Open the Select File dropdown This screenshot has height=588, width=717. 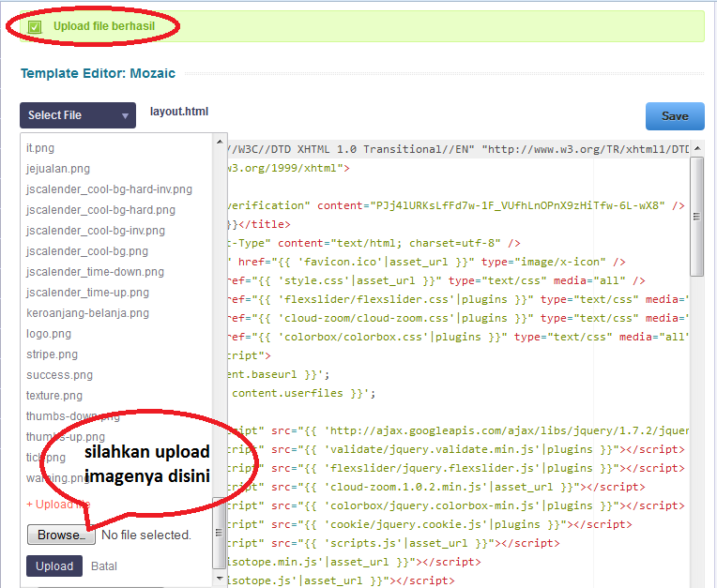click(78, 115)
